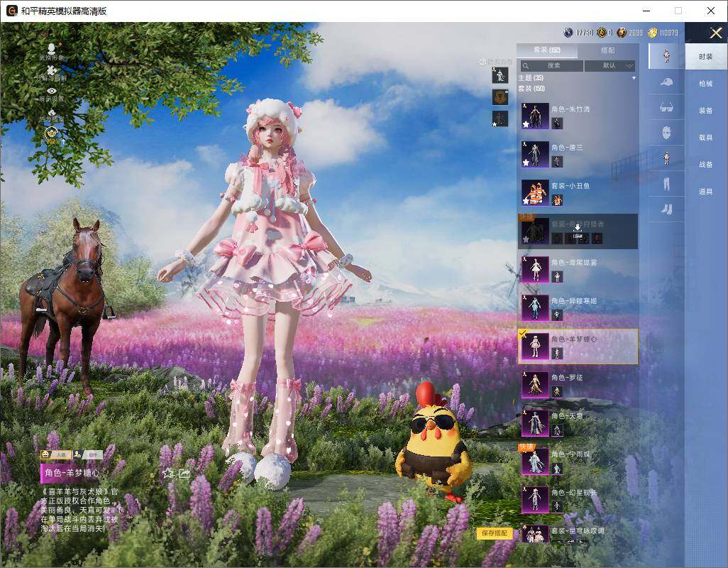
Task: Click the 角色-羊梦糖心 name label
Action: 72,473
